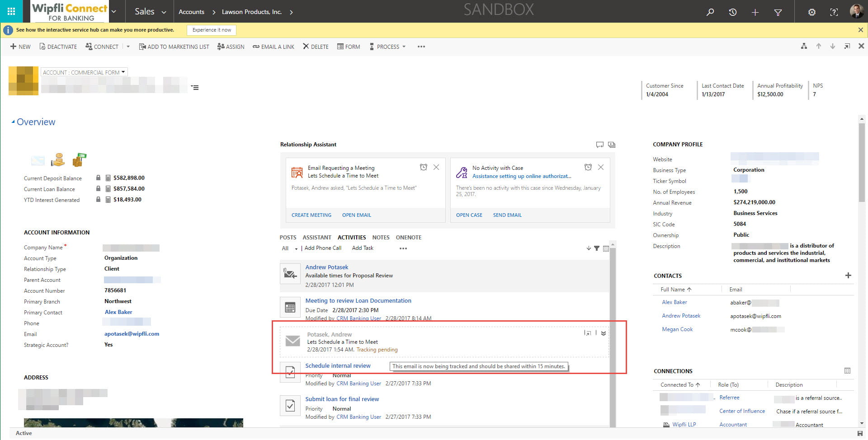Screen dimensions: 868x440
Task: Click the activities filter funnel icon
Action: click(x=597, y=248)
